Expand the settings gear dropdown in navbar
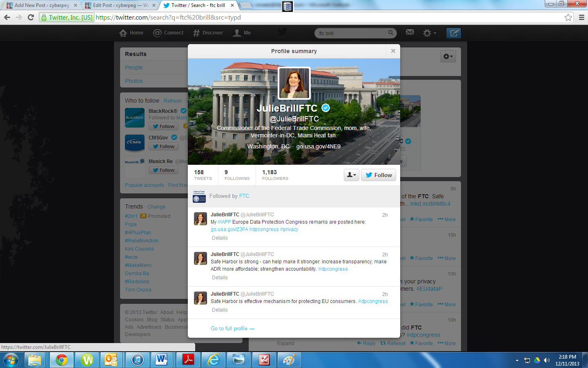 coord(429,33)
